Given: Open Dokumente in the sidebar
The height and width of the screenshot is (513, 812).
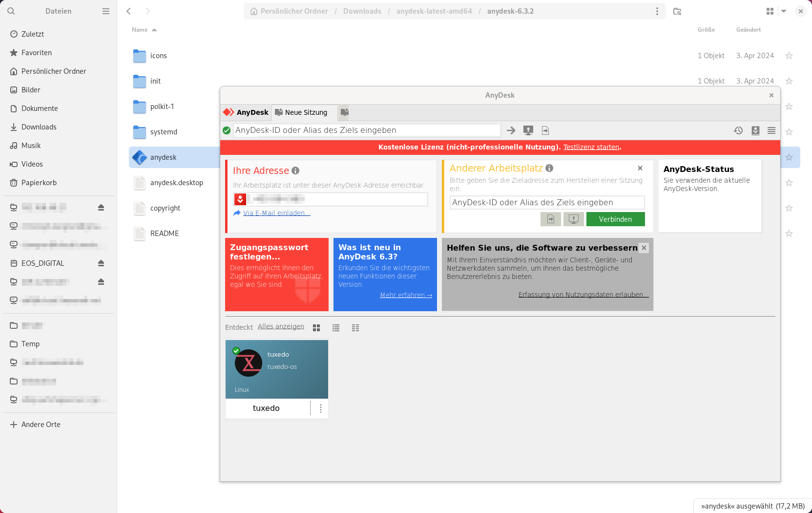Looking at the screenshot, I should pyautogui.click(x=59, y=108).
